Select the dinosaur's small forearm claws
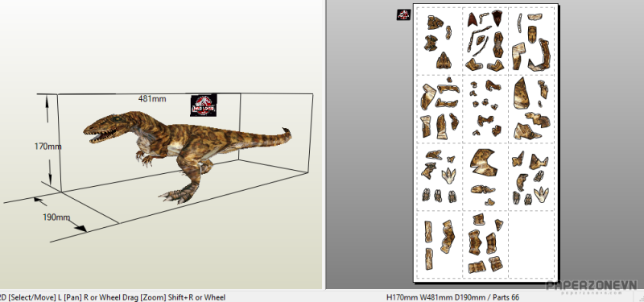The height and width of the screenshot is (302, 644). pos(143,157)
